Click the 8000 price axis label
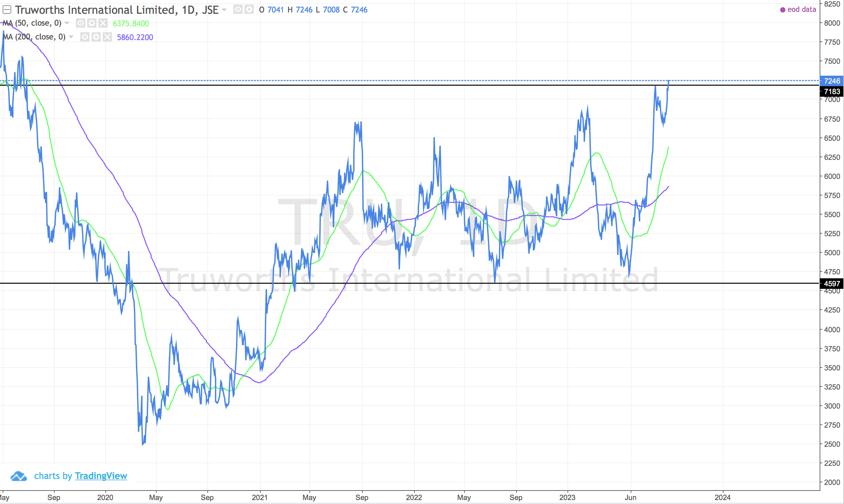This screenshot has height=504, width=844. (x=832, y=23)
